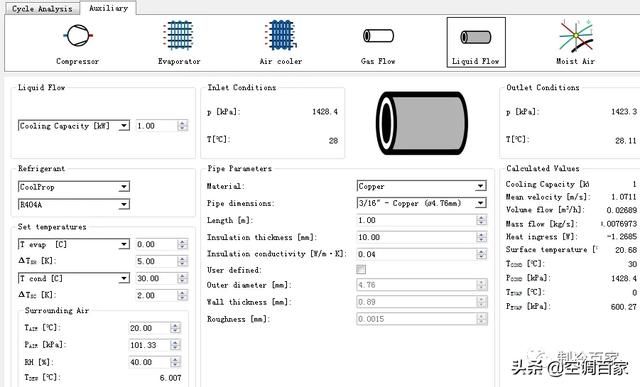The image size is (640, 387).
Task: Expand the Cooling Capacity dropdown
Action: tap(74, 126)
